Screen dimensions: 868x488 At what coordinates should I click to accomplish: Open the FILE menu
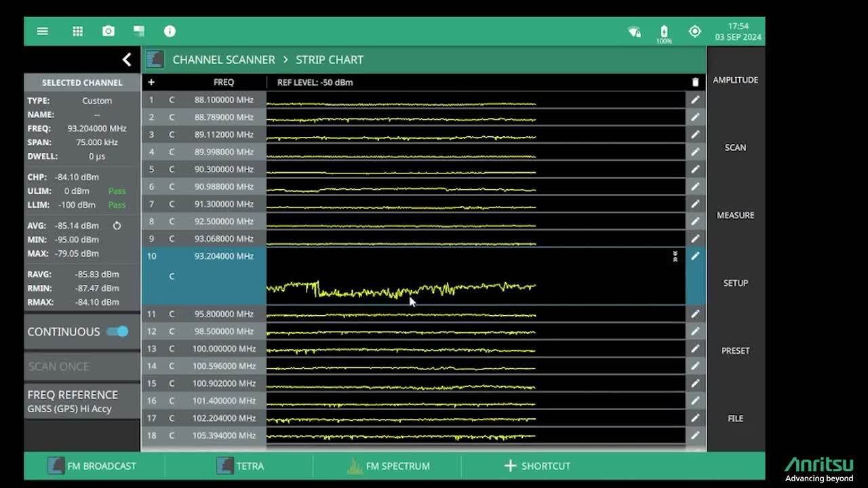coord(735,419)
